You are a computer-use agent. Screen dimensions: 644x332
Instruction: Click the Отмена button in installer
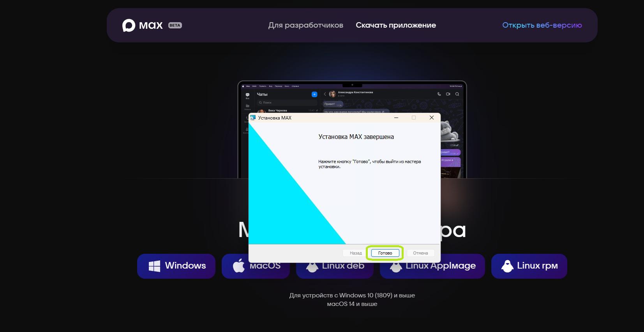pyautogui.click(x=420, y=253)
